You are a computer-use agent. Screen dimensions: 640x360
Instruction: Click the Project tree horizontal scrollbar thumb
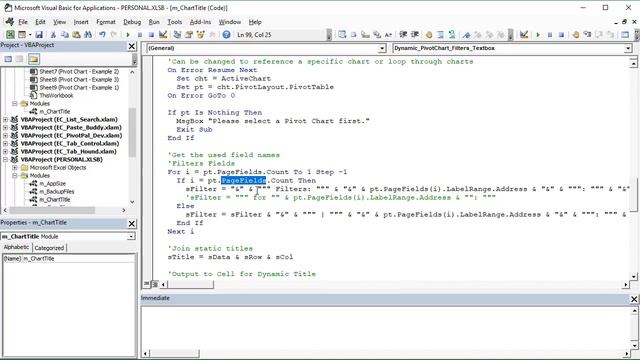[52, 210]
